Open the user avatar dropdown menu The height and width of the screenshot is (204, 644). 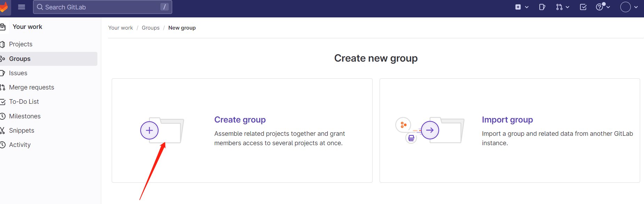629,7
